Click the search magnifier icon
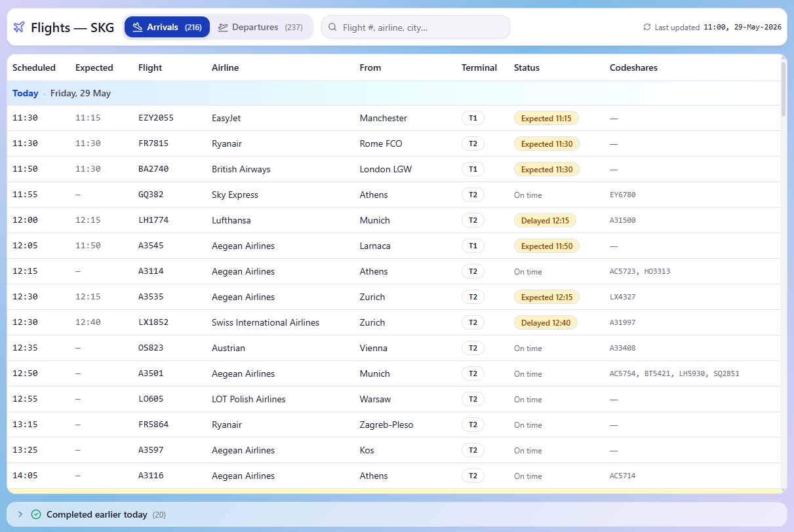Viewport: 794px width, 532px height. [332, 27]
